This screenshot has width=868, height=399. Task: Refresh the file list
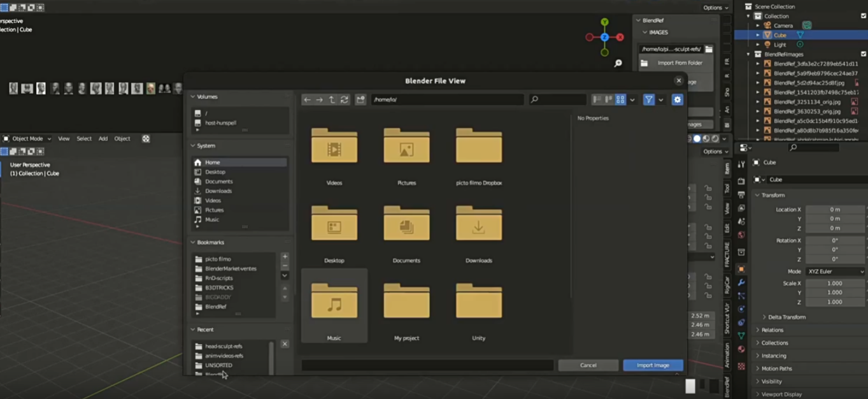(x=345, y=99)
